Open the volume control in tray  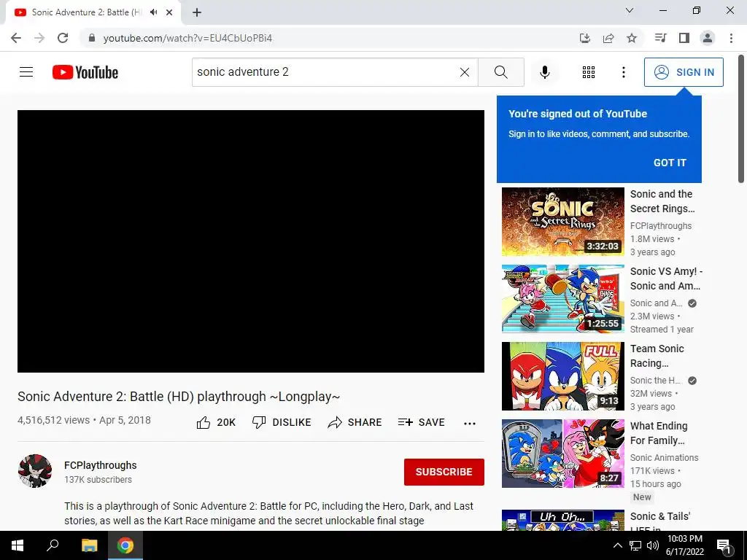tap(653, 545)
